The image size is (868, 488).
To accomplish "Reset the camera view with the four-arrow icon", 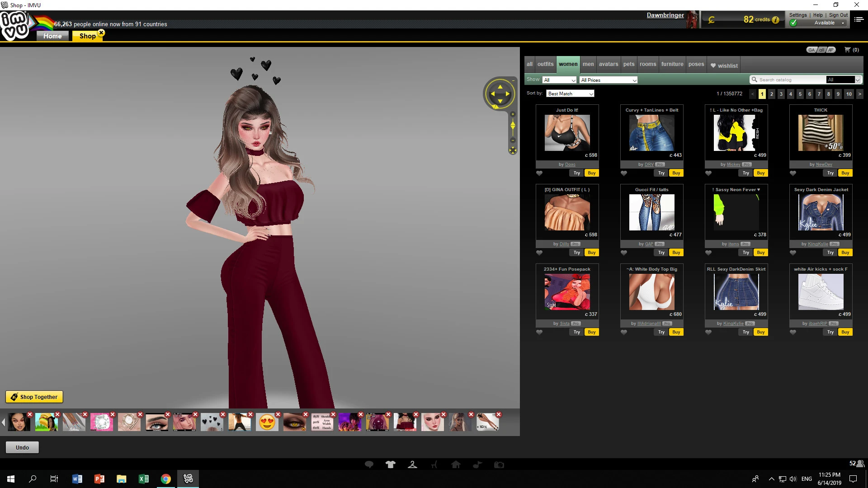I will [513, 150].
